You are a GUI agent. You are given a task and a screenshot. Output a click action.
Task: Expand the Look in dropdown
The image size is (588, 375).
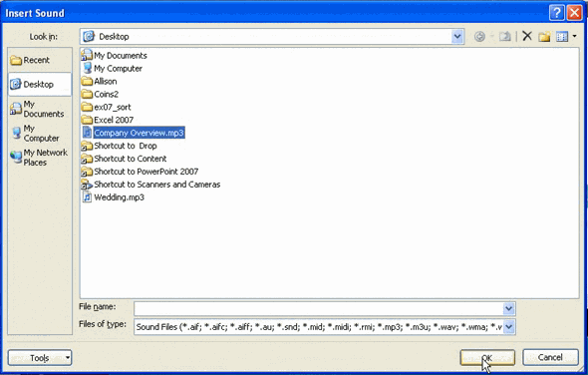tap(457, 37)
